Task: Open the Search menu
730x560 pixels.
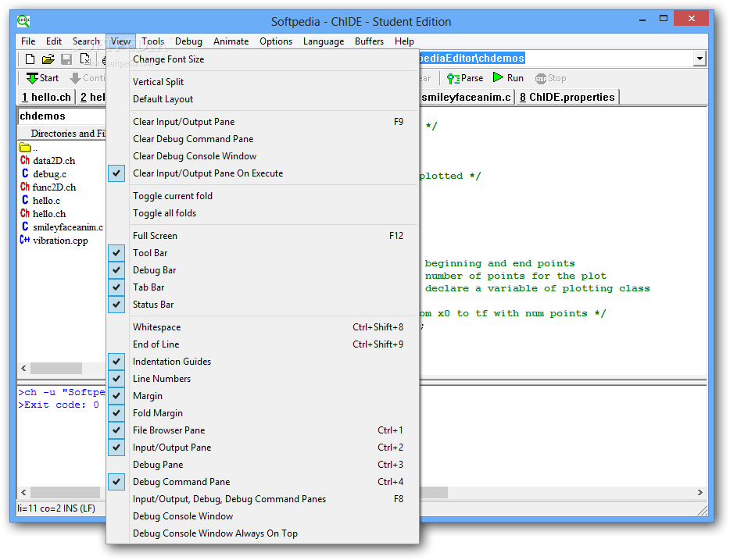Action: click(86, 41)
